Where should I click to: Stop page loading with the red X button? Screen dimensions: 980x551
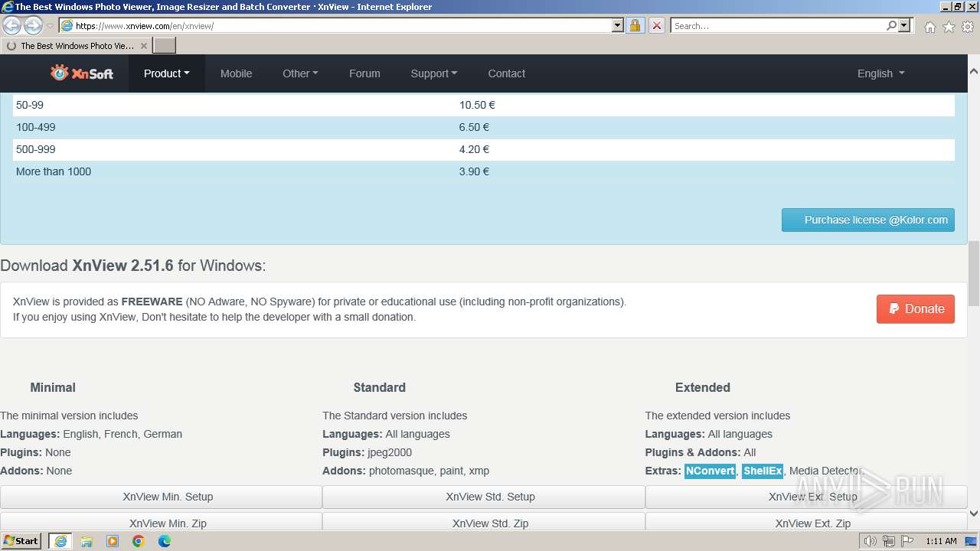(656, 25)
